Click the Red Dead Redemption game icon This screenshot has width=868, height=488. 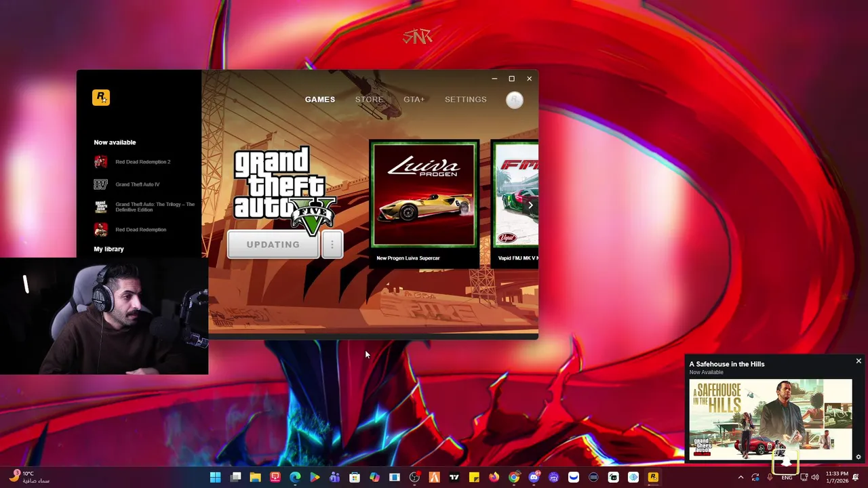coord(100,230)
